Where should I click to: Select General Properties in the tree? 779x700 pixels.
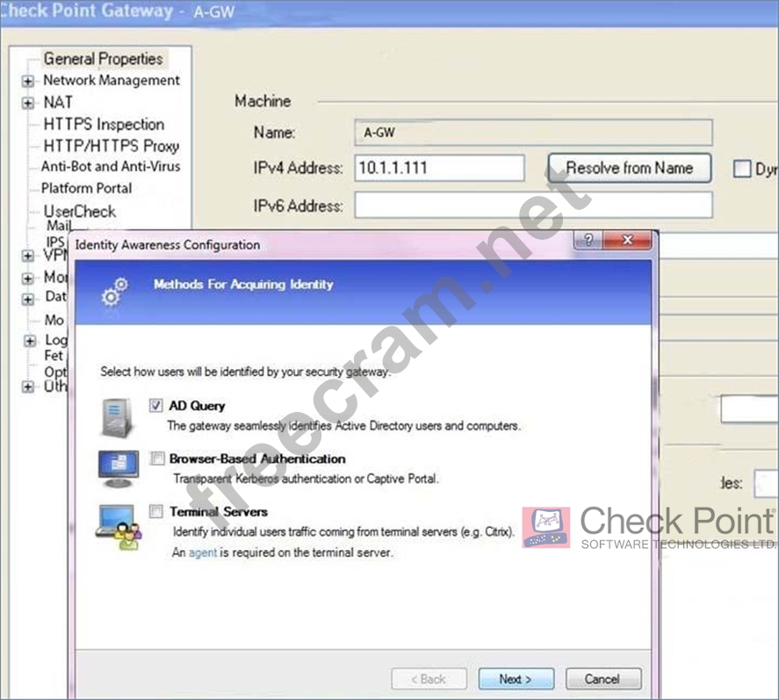tap(104, 59)
